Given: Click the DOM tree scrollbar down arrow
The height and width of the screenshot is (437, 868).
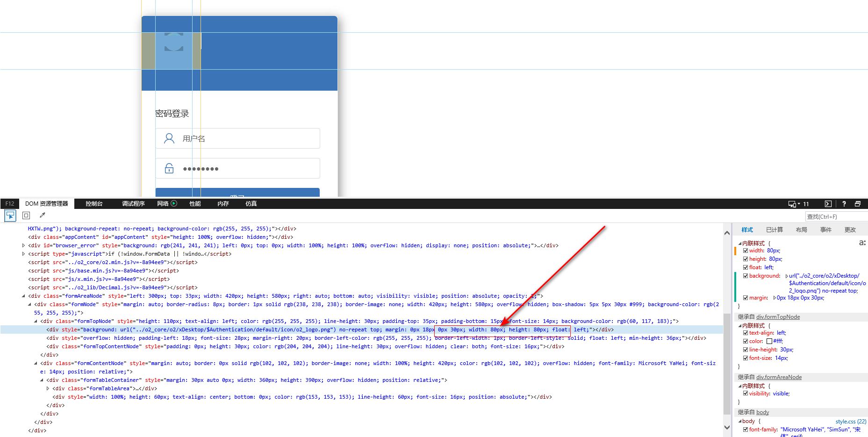Looking at the screenshot, I should (x=727, y=427).
